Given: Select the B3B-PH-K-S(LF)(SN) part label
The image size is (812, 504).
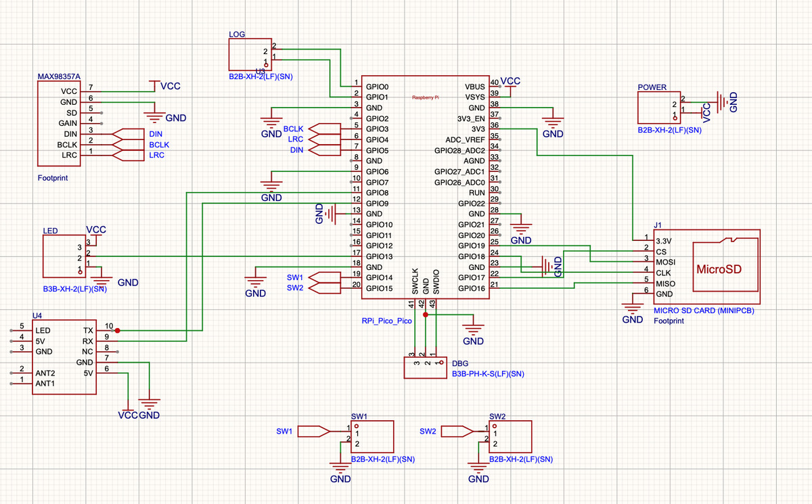Looking at the screenshot, I should click(489, 373).
